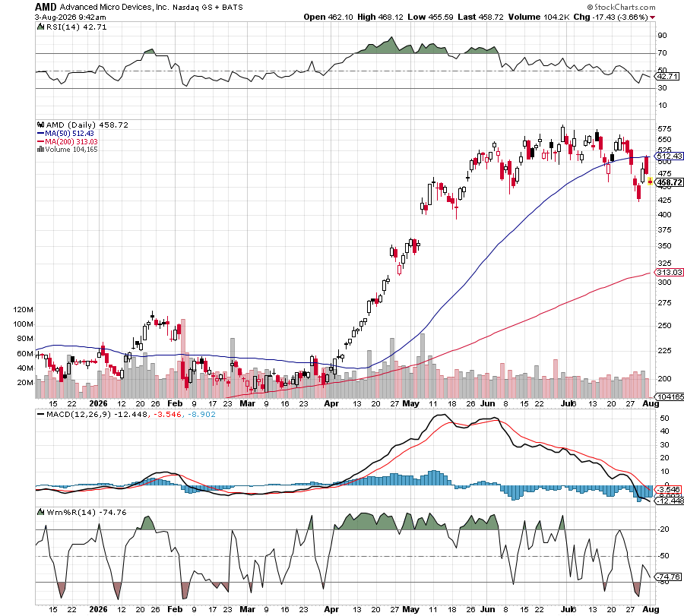
Task: Click the yellow-highlighted latest candle
Action: click(650, 182)
